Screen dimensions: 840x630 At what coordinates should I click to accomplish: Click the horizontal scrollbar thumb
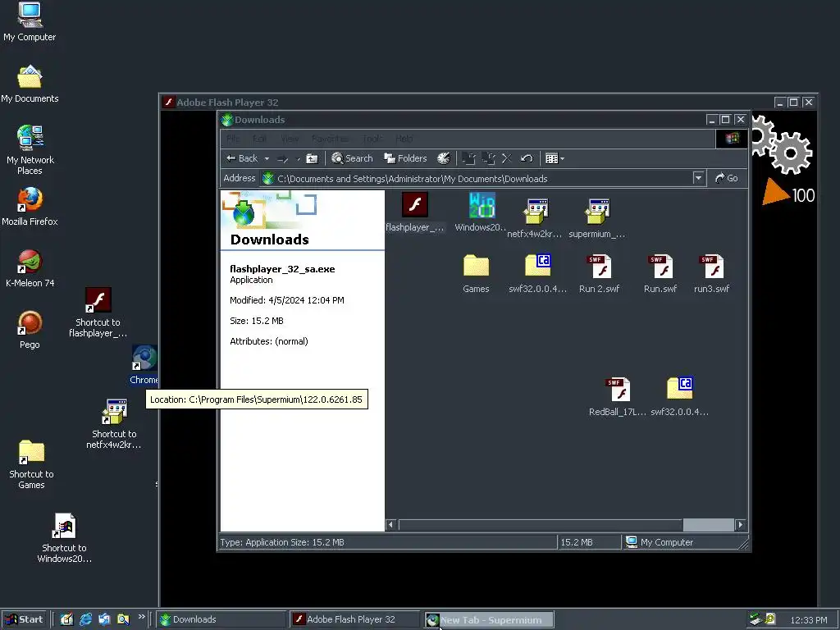point(708,524)
